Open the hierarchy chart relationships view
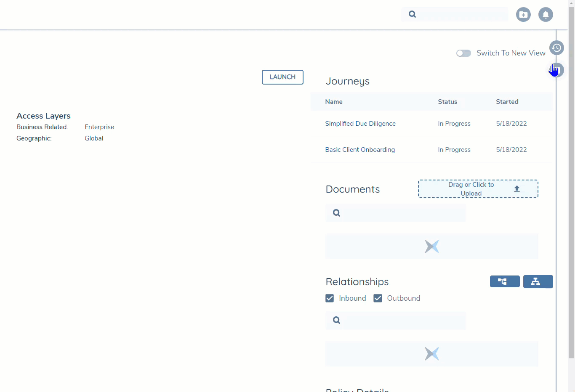The image size is (575, 392). tap(538, 281)
